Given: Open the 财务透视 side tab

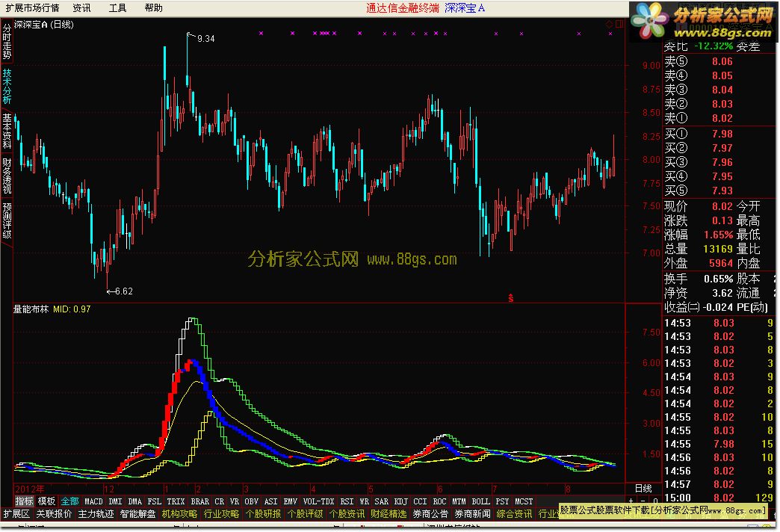Looking at the screenshot, I should pos(7,176).
